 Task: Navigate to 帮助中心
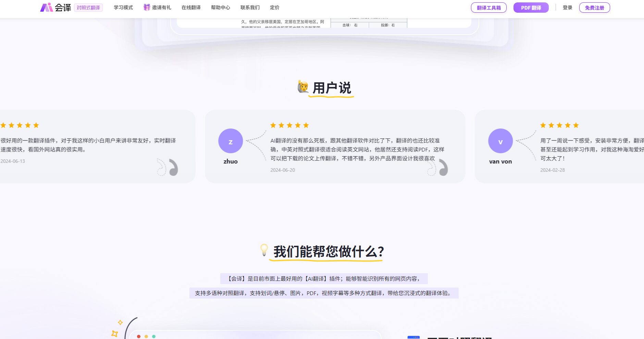pyautogui.click(x=221, y=7)
